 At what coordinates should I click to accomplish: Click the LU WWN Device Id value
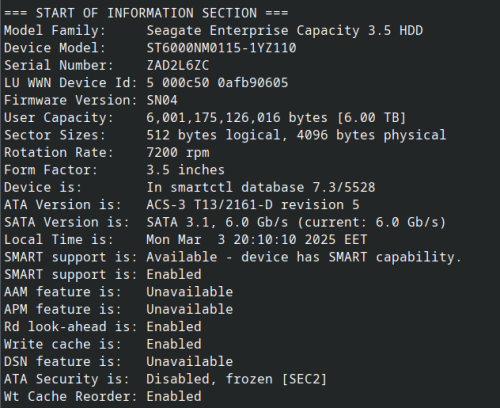(217, 83)
